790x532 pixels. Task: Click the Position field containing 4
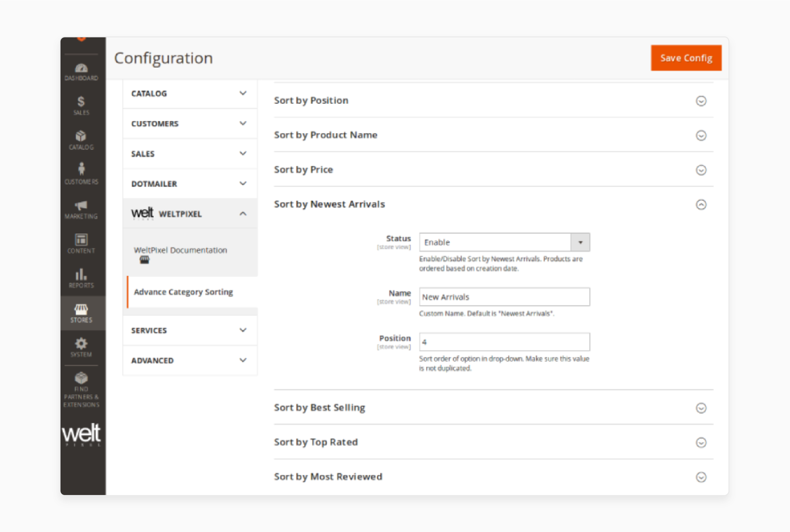click(x=504, y=342)
